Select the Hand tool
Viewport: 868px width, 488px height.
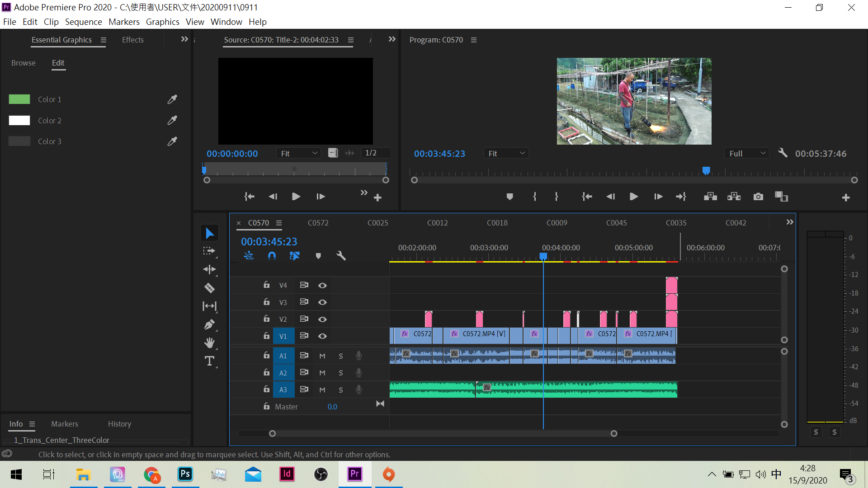pos(209,343)
